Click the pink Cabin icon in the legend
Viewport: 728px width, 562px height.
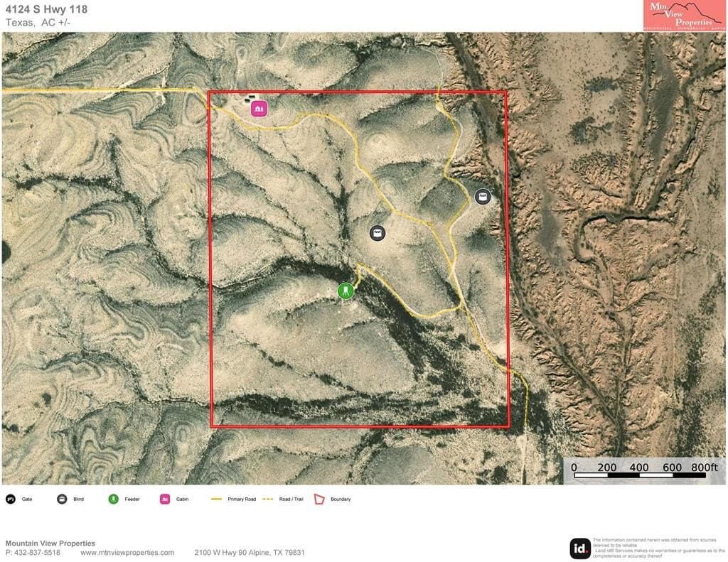(165, 499)
